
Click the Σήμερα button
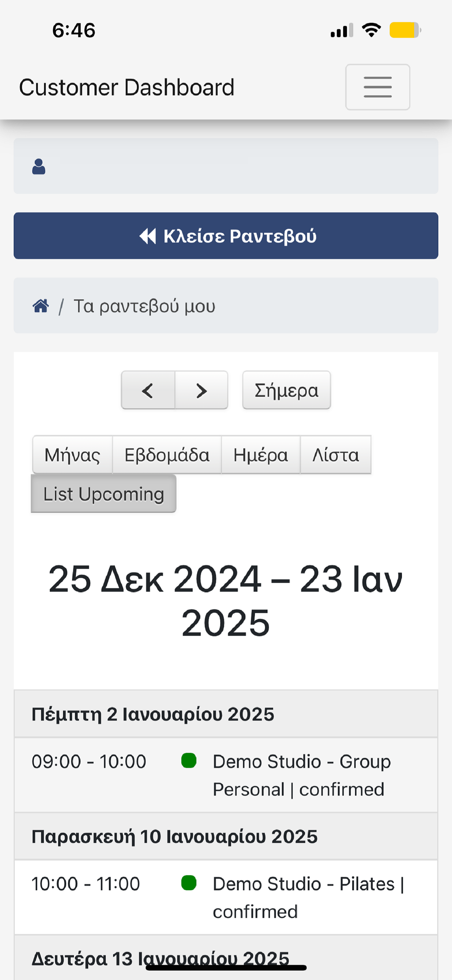tap(287, 390)
